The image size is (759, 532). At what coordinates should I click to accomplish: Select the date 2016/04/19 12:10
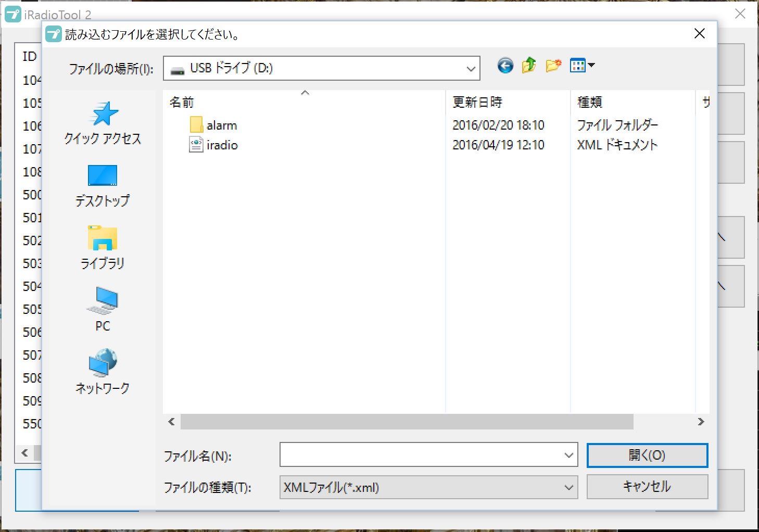(x=498, y=145)
